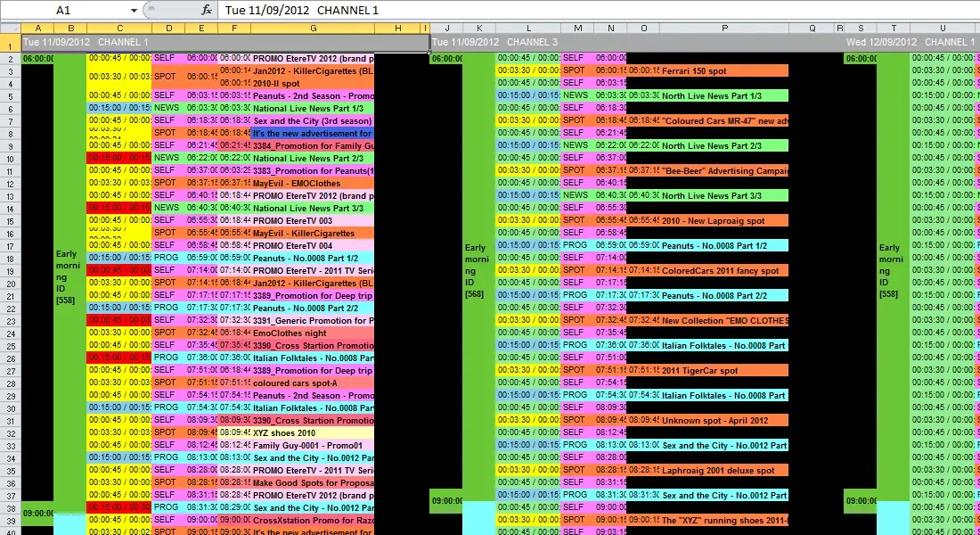Select the column P header
980x535 pixels.
[724, 29]
